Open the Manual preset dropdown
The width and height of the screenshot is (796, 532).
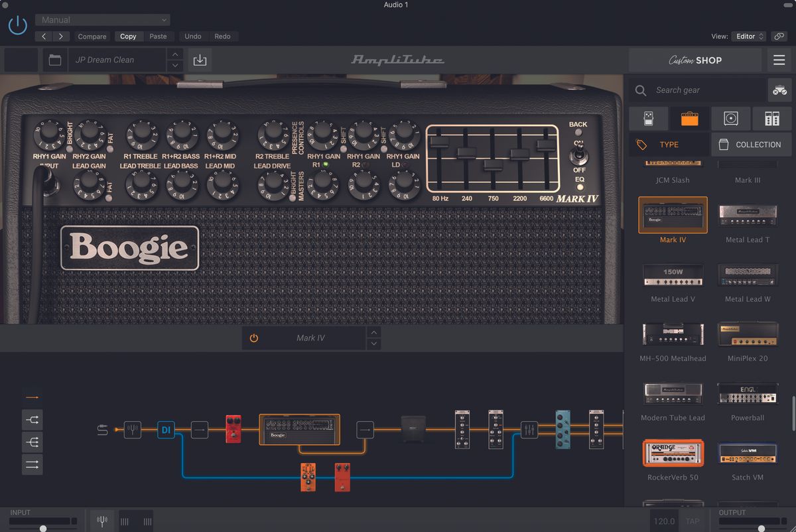(x=101, y=19)
